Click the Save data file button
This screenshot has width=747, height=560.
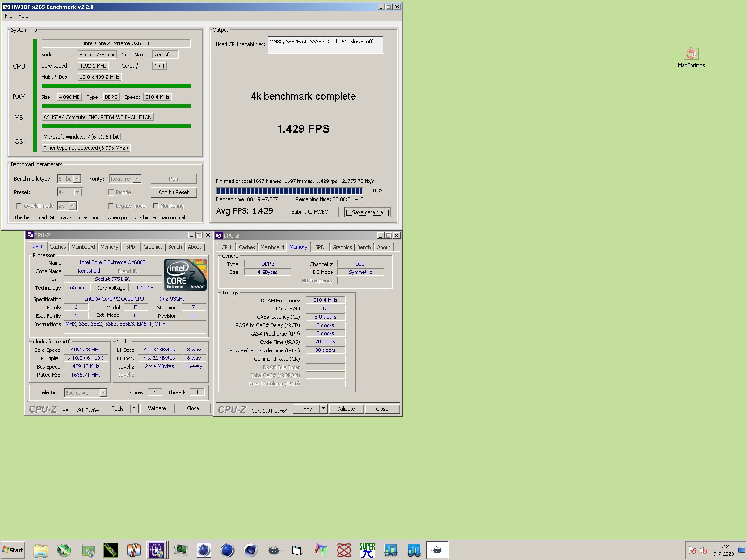[367, 212]
